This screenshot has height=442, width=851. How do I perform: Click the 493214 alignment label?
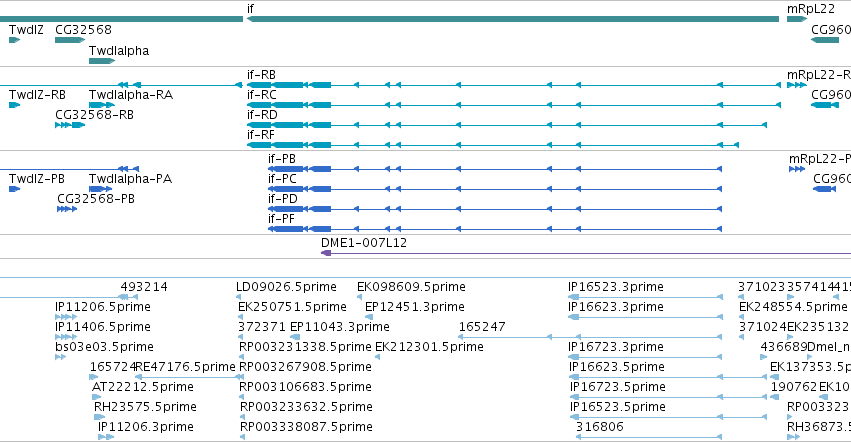[x=144, y=287]
